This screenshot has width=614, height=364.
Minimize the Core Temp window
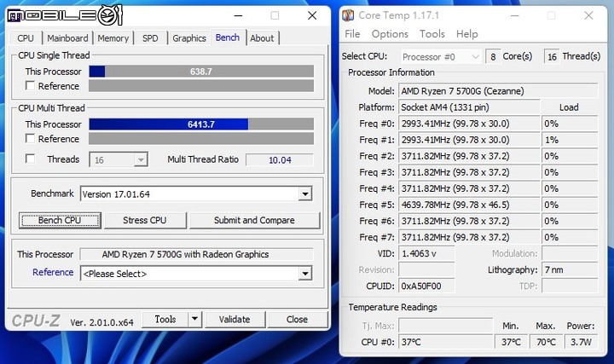pos(515,15)
